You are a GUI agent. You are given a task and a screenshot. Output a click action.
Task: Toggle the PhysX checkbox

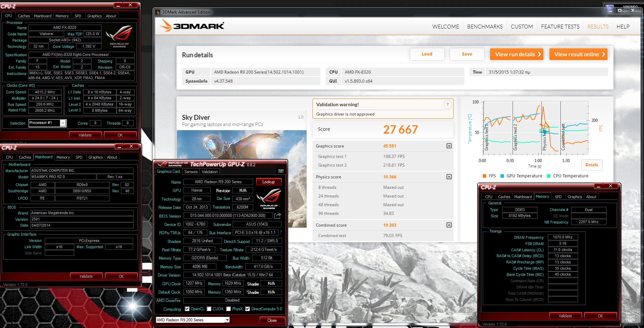click(x=229, y=309)
